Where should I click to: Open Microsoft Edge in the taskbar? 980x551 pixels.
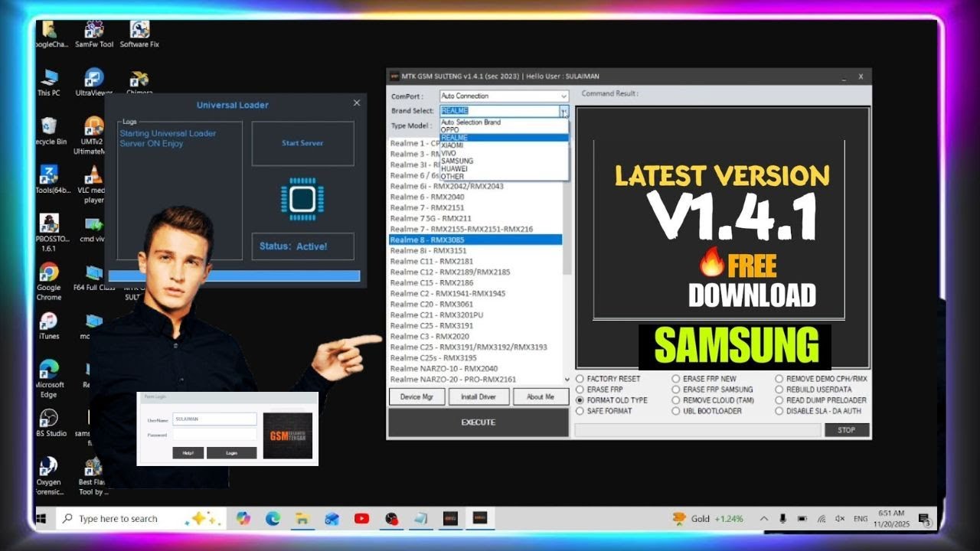tap(273, 519)
